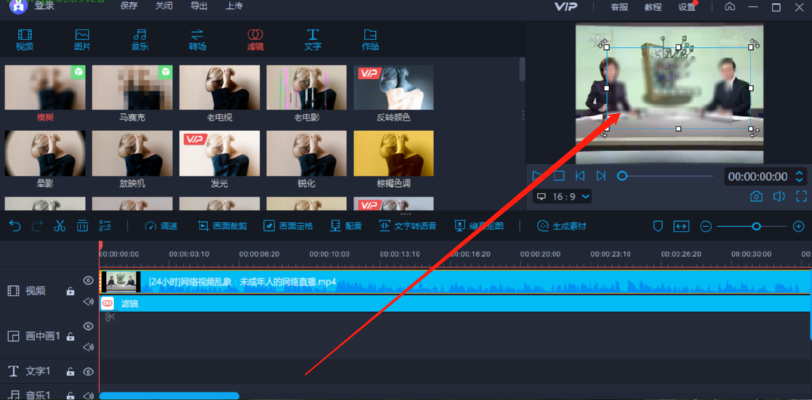Click the 配音 voiceover tool

click(346, 226)
